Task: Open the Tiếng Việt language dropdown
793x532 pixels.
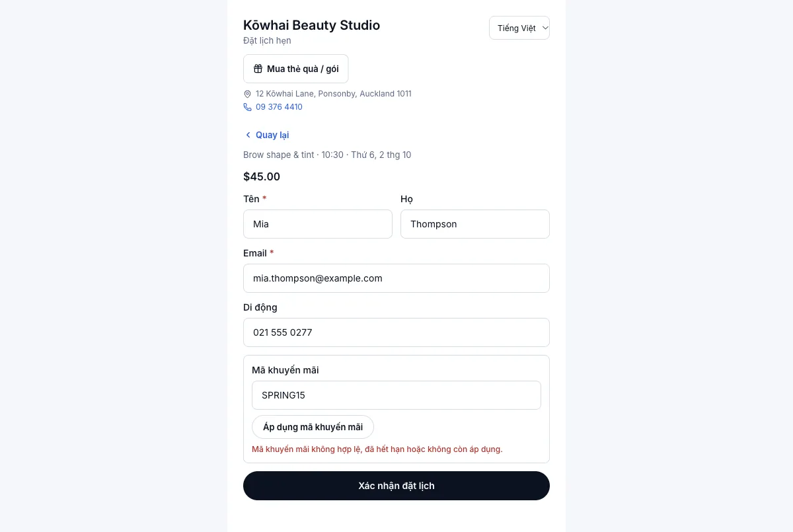Action: tap(519, 28)
